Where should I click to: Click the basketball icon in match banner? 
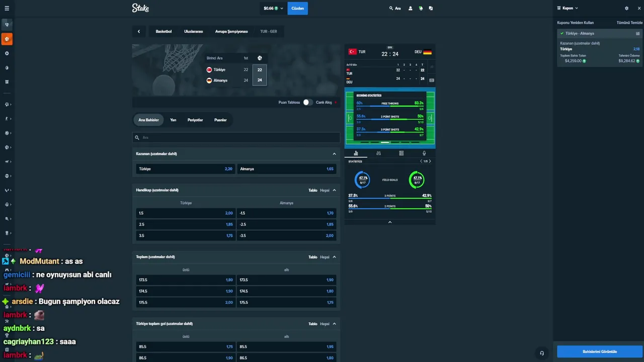click(x=260, y=58)
